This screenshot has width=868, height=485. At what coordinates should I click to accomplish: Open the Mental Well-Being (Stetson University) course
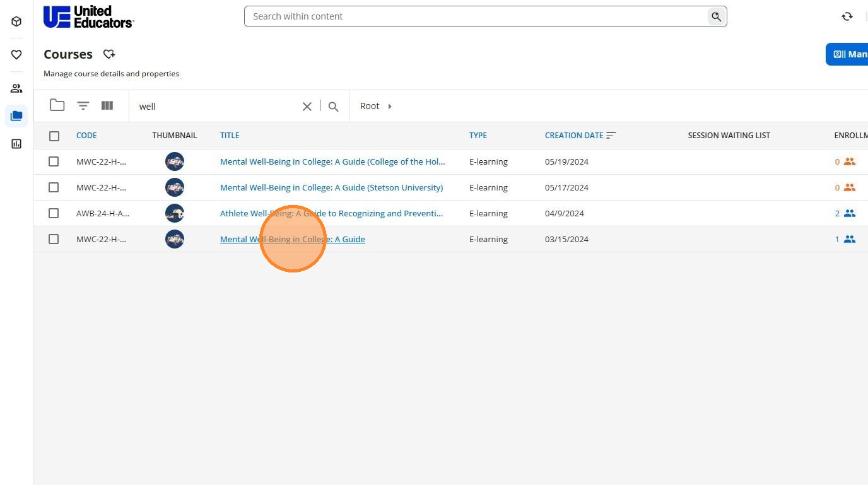coord(331,187)
